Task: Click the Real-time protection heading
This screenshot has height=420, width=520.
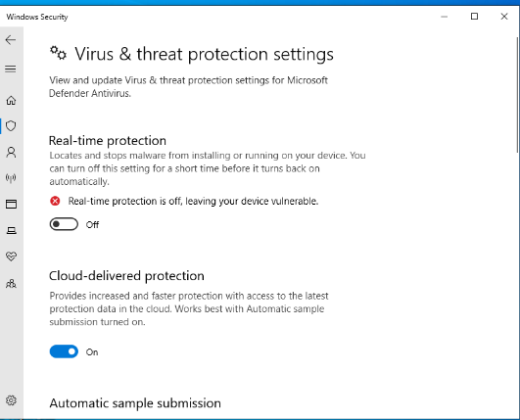Action: (108, 141)
